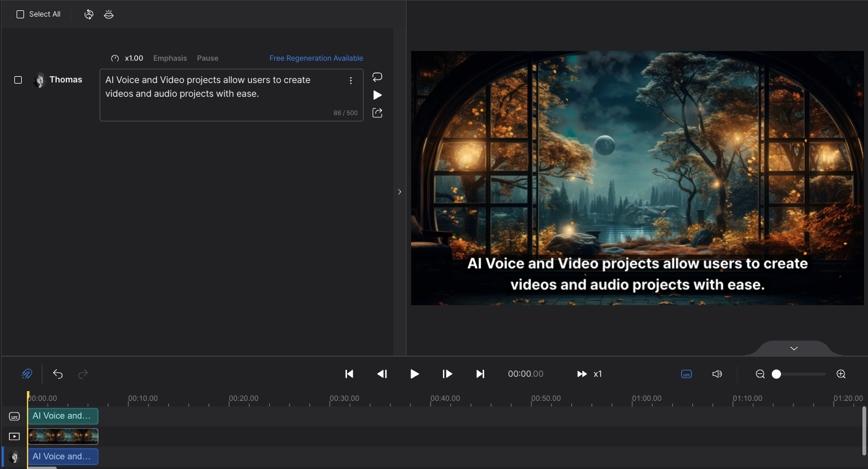The height and width of the screenshot is (469, 868).
Task: Click the regenerate loop icon beside script
Action: tap(377, 77)
